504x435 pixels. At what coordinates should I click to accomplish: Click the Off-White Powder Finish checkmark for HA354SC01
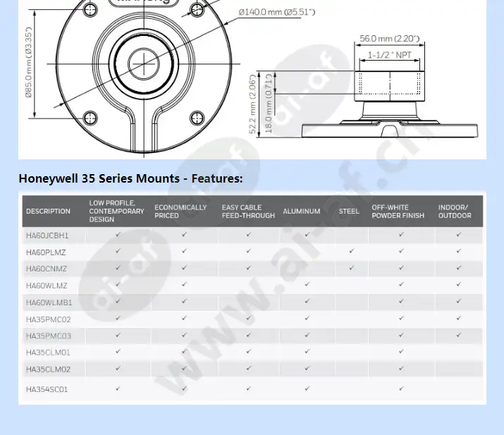click(x=401, y=388)
